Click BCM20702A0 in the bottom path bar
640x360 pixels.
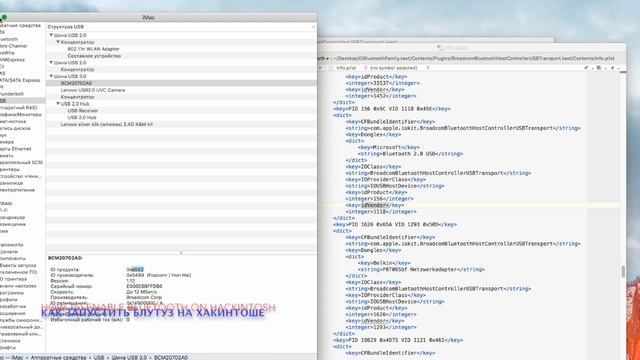[171, 358]
